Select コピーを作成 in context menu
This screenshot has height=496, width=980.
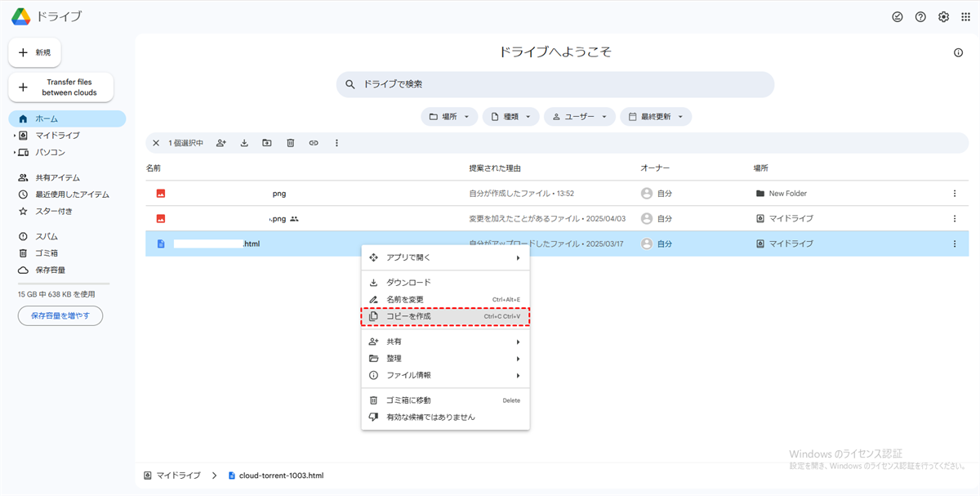[445, 316]
